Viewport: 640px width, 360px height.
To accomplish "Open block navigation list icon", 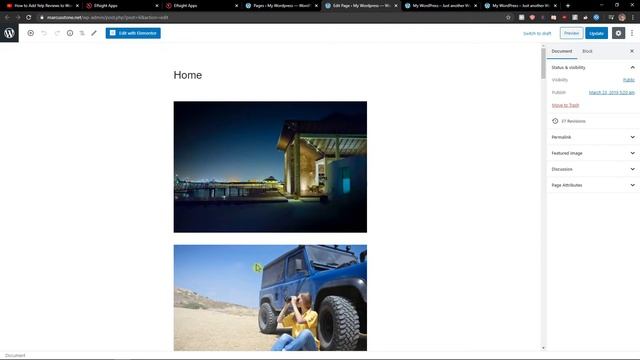I will pos(82,33).
